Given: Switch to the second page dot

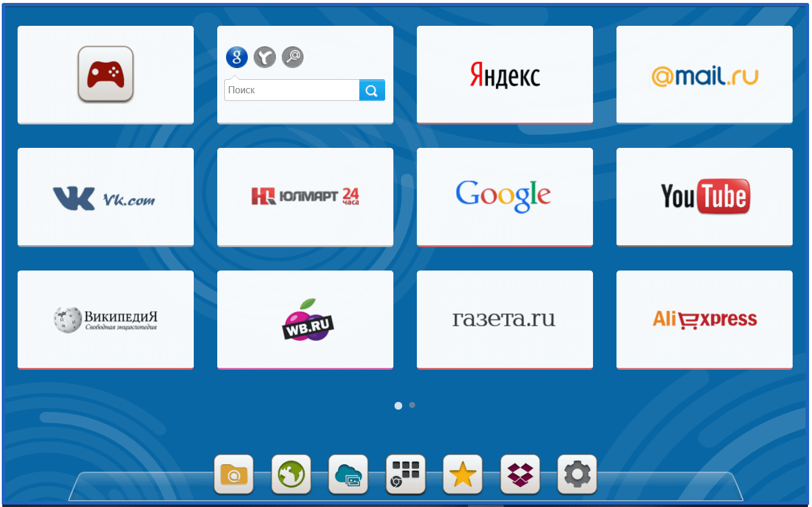Looking at the screenshot, I should pos(412,405).
